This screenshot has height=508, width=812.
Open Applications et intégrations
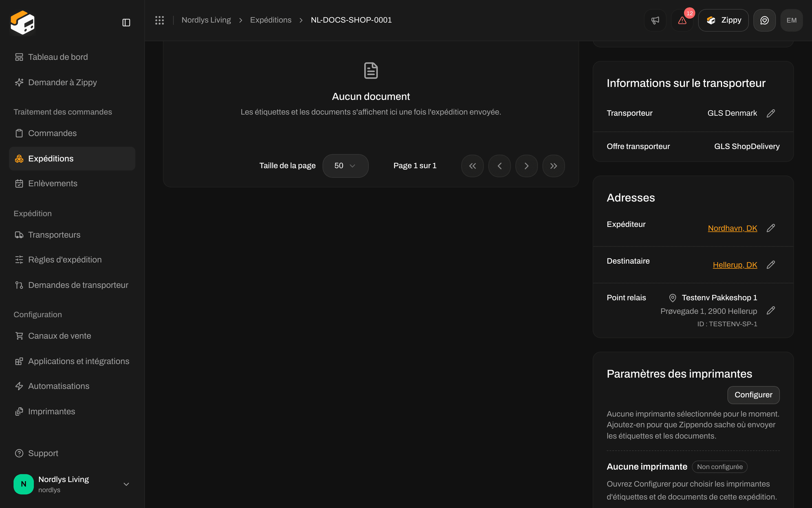(72, 361)
